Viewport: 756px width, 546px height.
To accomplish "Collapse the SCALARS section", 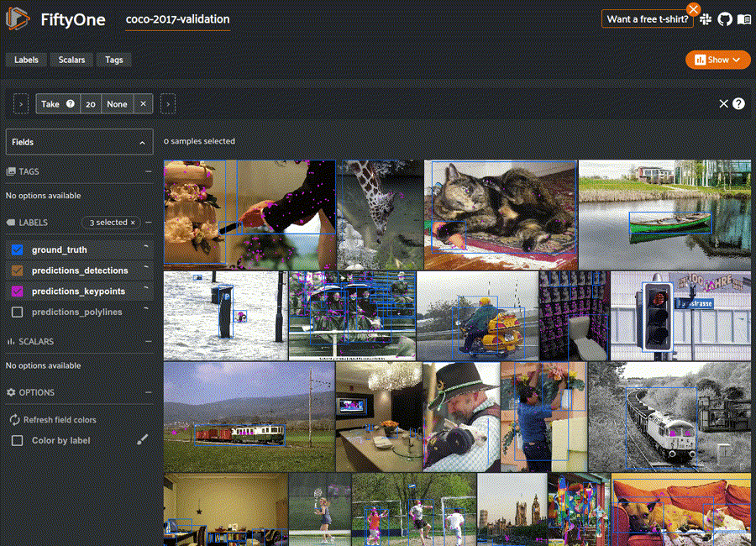I will click(x=148, y=342).
